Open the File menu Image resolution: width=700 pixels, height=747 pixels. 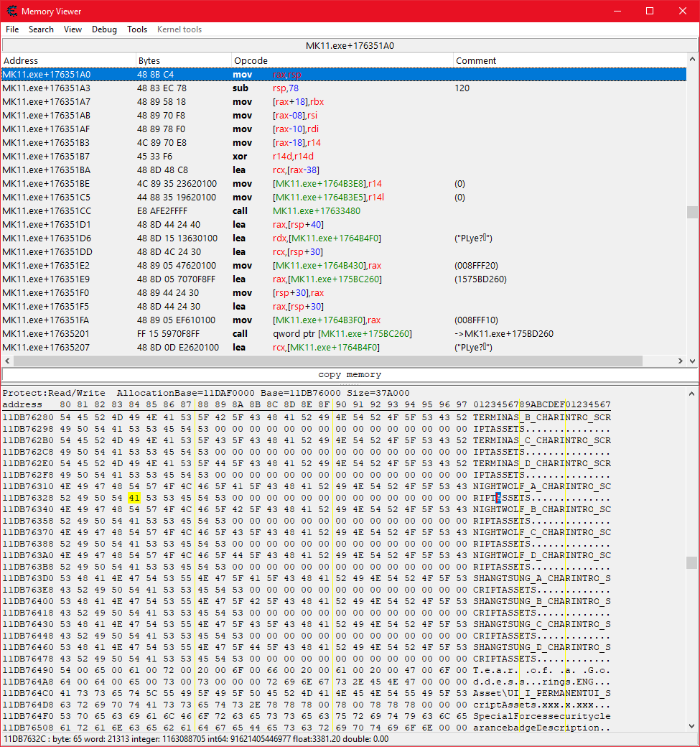(x=12, y=29)
